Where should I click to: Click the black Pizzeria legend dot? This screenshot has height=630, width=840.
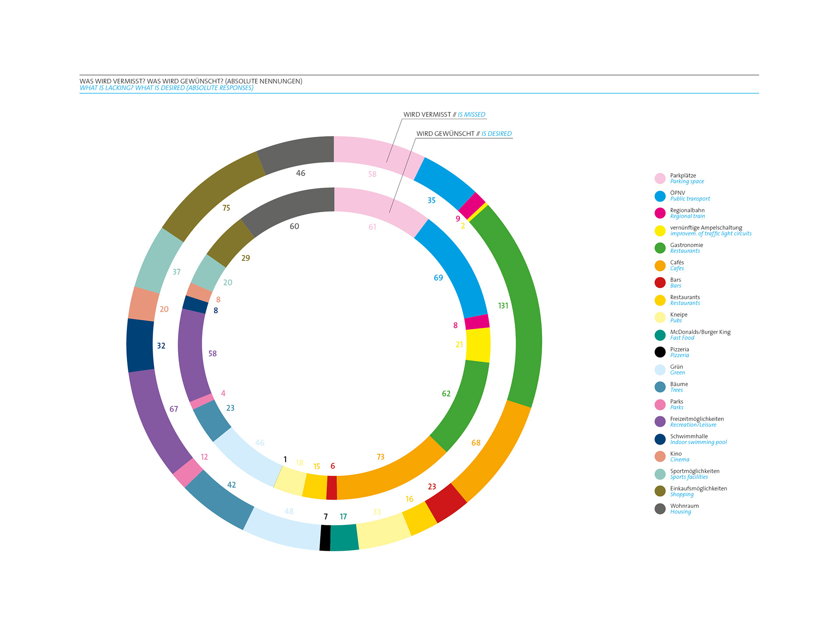pos(660,352)
